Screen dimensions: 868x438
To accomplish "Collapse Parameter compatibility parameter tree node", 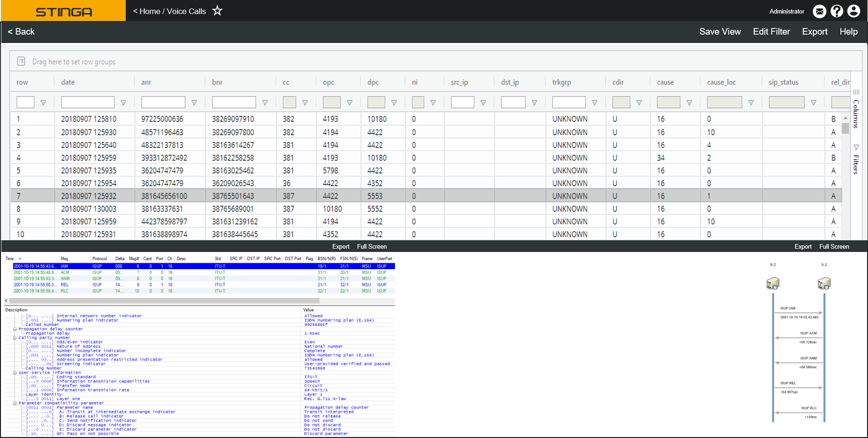I will click(x=14, y=403).
